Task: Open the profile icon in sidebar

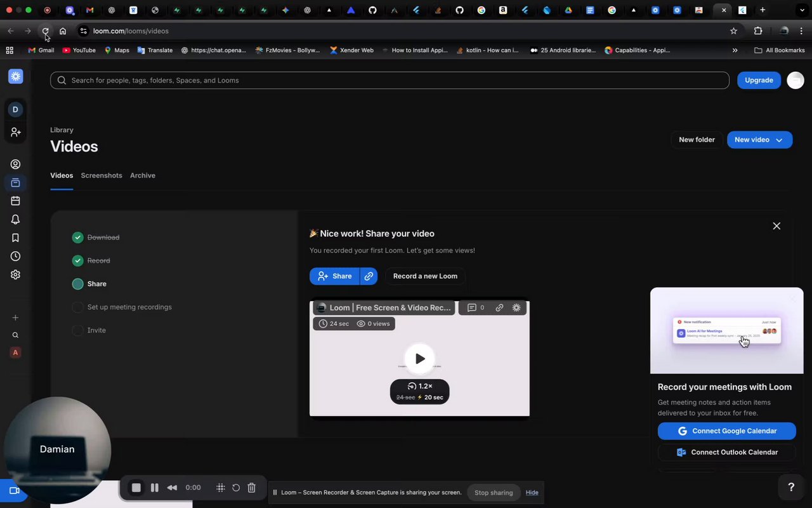Action: pos(16,164)
